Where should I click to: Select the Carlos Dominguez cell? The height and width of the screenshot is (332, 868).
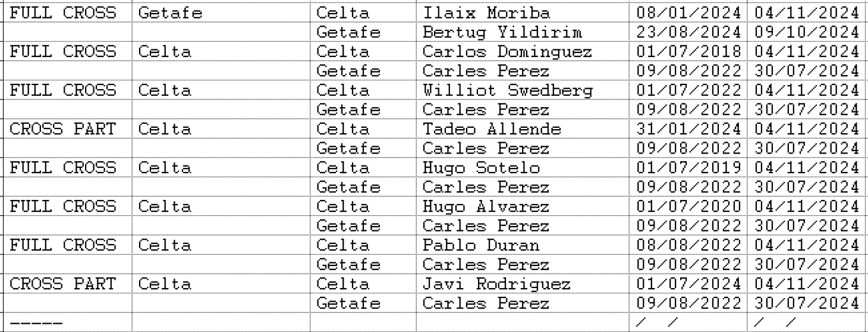(523, 52)
